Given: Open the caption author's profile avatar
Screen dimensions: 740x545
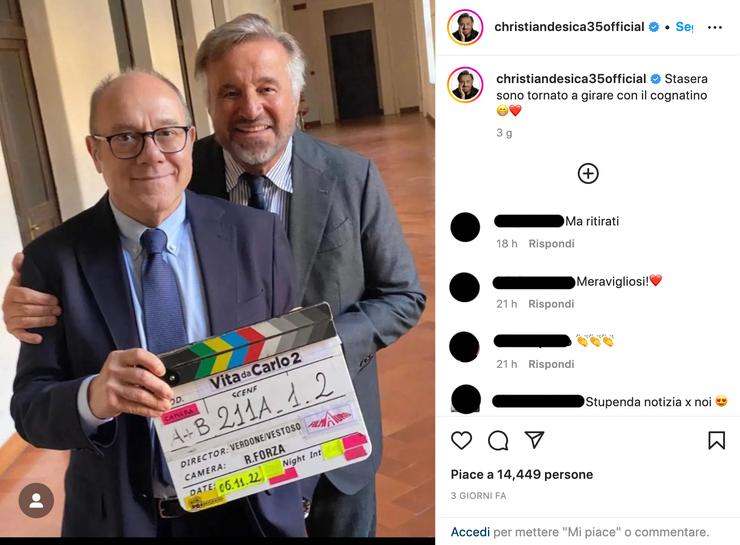Looking at the screenshot, I should (465, 85).
